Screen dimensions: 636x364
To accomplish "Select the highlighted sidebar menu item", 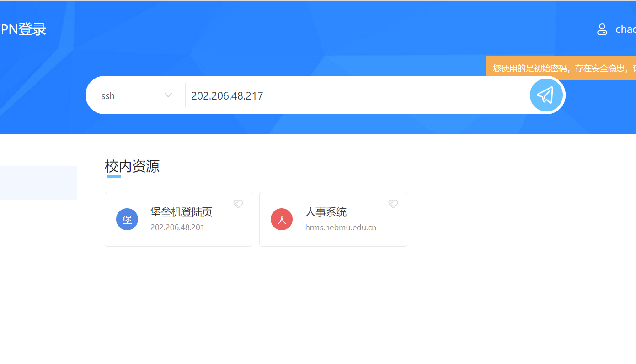I will click(x=38, y=183).
